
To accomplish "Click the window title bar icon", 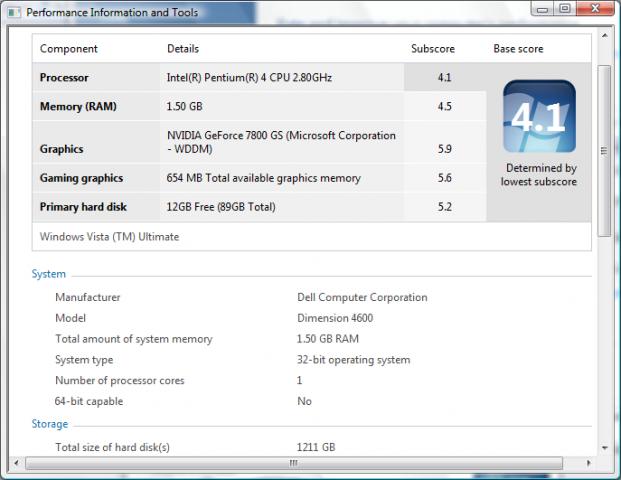I will click(14, 13).
